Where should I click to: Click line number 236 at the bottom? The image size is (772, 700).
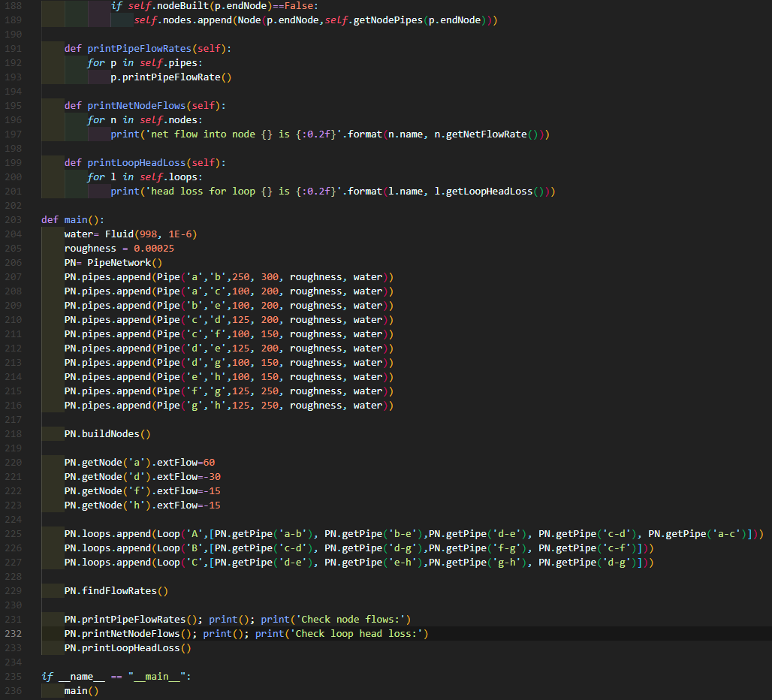point(13,690)
